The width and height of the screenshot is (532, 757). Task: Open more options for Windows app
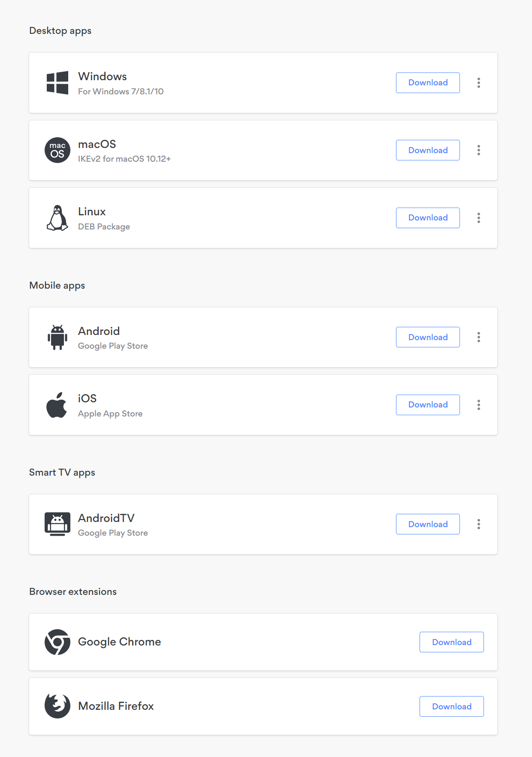coord(479,83)
